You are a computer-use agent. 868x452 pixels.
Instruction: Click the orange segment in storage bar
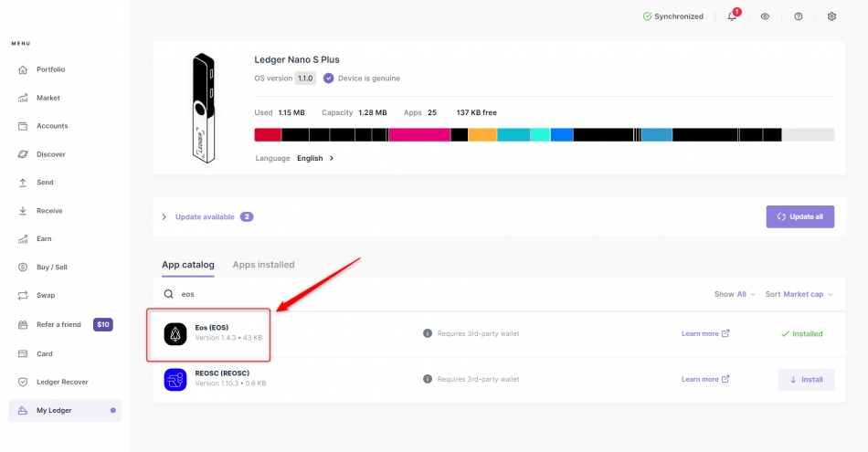(x=482, y=134)
